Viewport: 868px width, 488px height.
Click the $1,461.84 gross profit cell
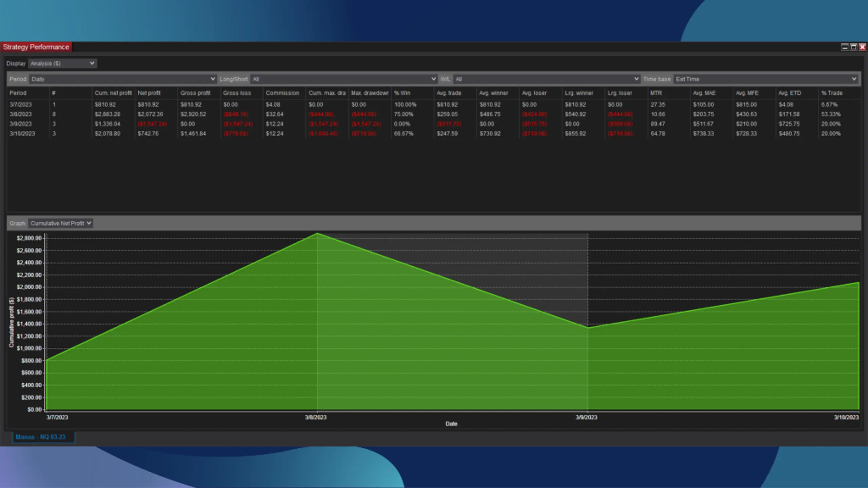tap(193, 134)
